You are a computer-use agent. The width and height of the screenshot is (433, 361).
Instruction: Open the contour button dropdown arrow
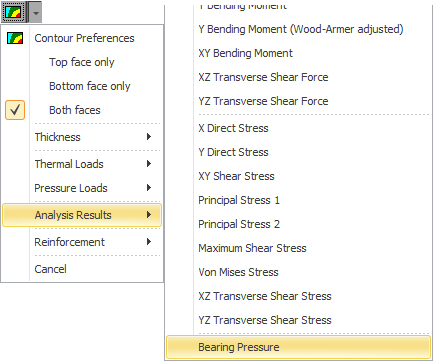(x=36, y=13)
